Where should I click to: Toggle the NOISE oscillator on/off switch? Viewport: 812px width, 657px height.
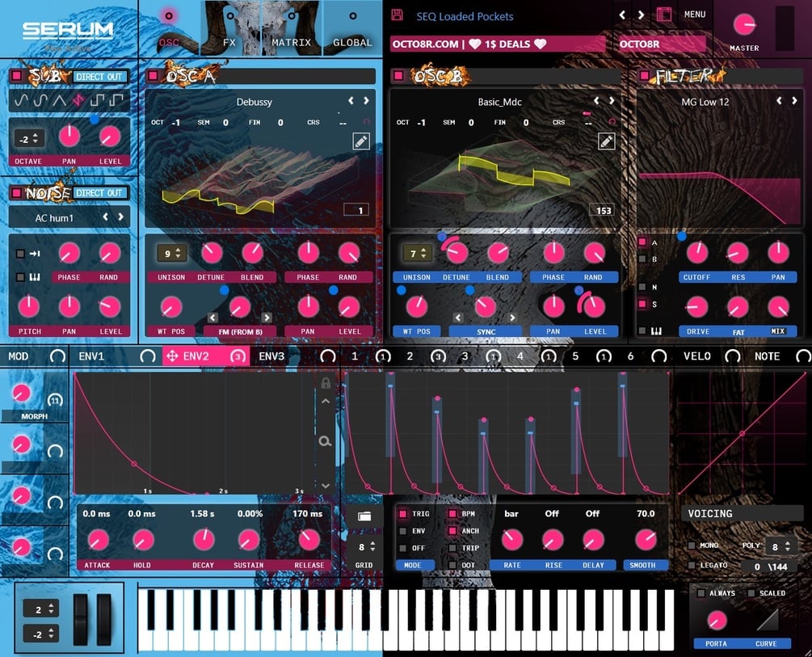17,193
